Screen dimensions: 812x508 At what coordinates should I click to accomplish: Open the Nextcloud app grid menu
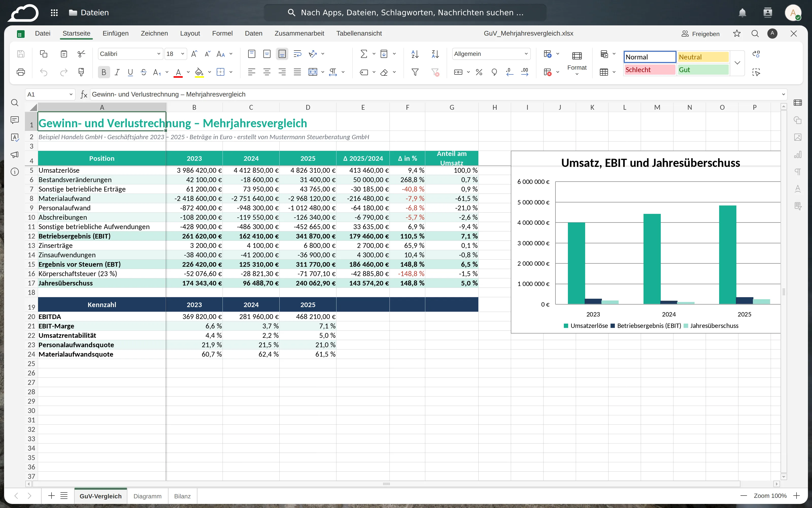point(54,13)
